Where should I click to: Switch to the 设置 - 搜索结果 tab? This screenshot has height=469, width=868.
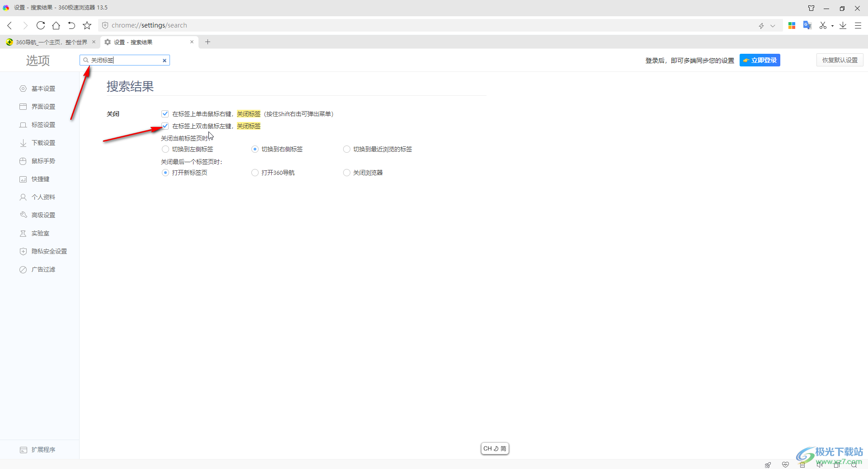coord(148,42)
